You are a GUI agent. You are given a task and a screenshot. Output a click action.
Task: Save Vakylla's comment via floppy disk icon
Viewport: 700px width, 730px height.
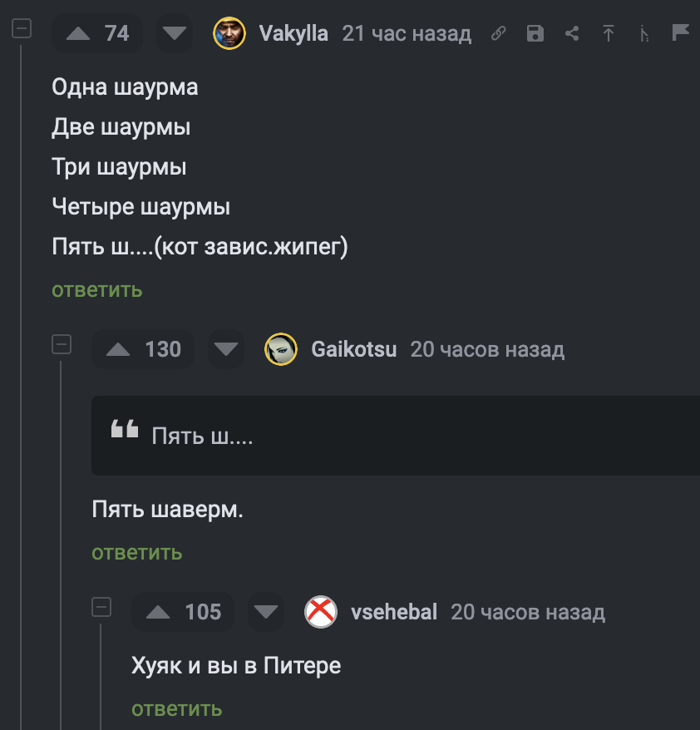click(535, 33)
